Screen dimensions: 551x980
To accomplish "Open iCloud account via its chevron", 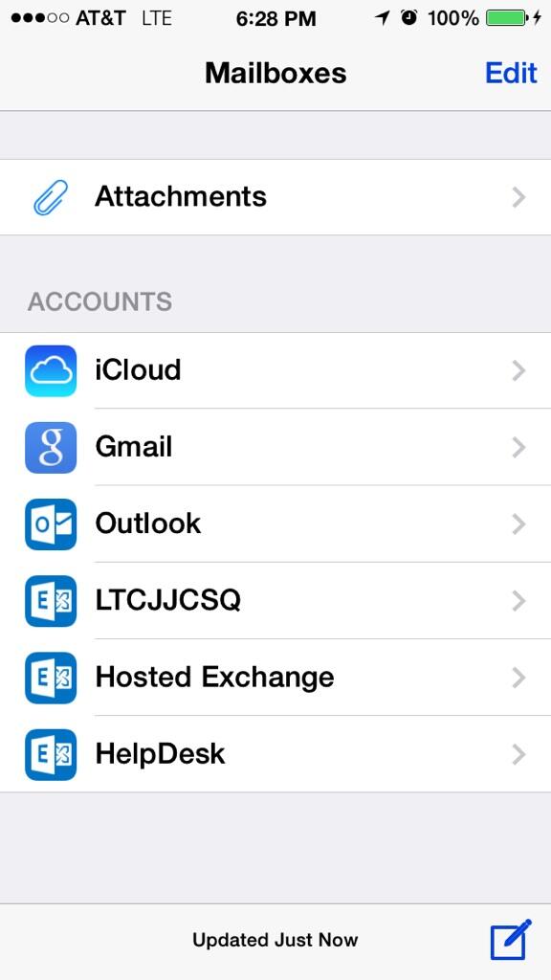I will [518, 371].
